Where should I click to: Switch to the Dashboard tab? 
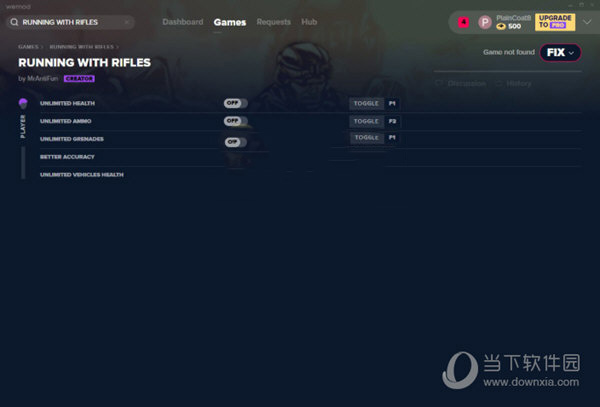click(x=183, y=22)
